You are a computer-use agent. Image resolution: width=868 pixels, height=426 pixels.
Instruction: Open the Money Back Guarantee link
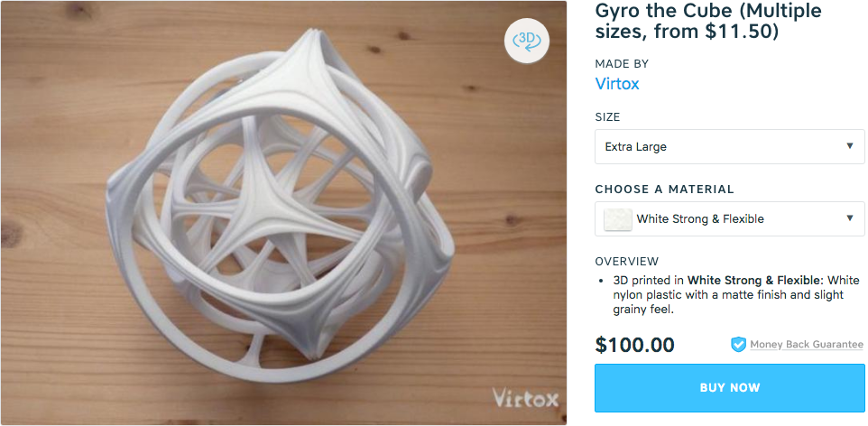tap(807, 345)
